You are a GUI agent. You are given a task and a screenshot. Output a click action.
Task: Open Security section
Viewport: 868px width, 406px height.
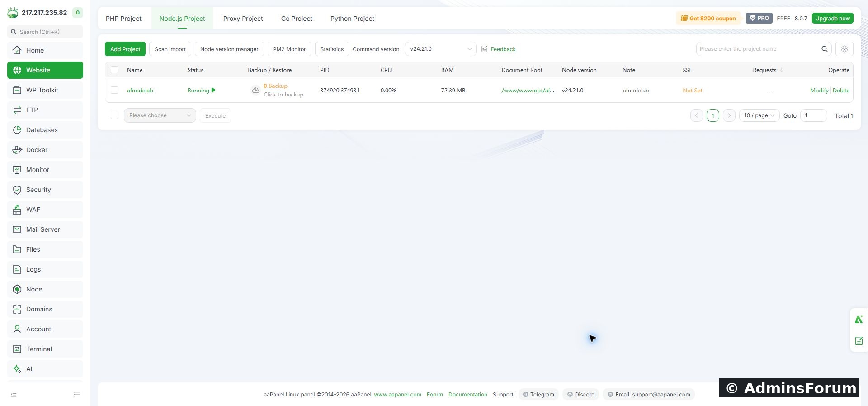(x=45, y=190)
